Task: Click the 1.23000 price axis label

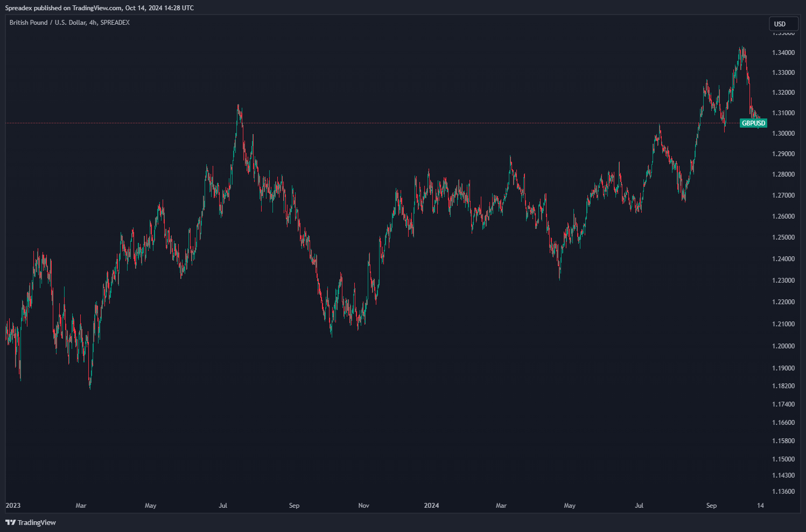Action: (x=783, y=281)
